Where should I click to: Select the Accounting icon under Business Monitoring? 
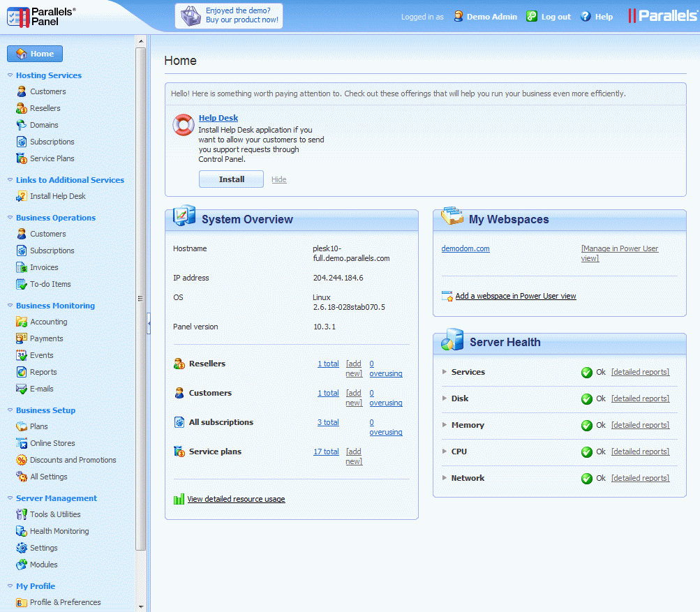tap(22, 322)
